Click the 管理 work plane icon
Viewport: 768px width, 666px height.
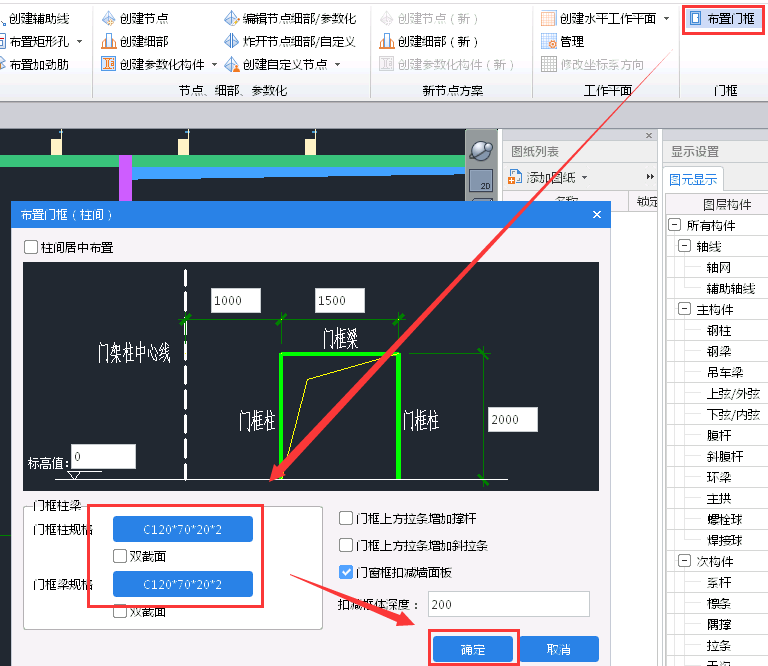549,41
